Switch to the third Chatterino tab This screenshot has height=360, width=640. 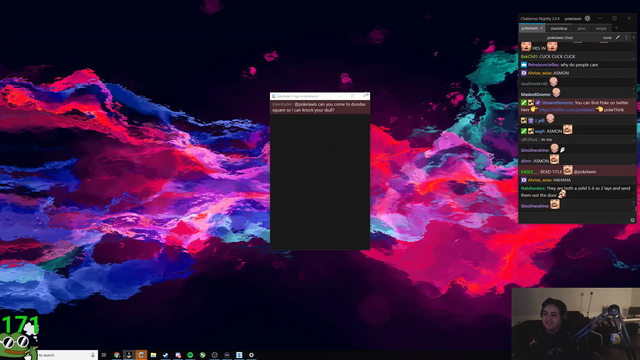pos(582,29)
